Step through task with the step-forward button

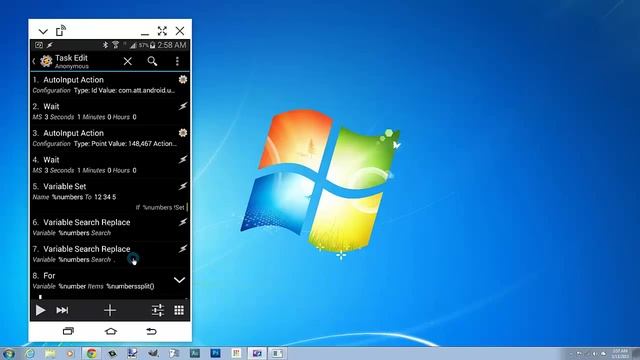(x=62, y=310)
